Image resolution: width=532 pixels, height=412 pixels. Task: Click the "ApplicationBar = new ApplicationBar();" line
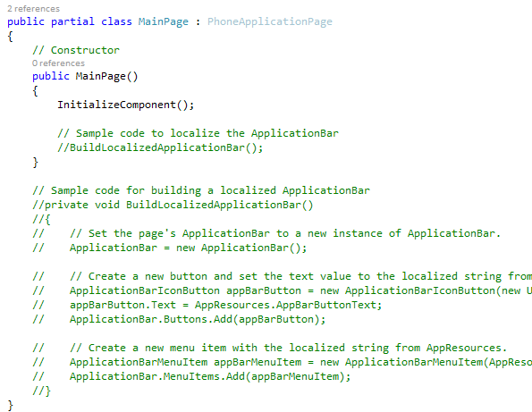point(189,248)
